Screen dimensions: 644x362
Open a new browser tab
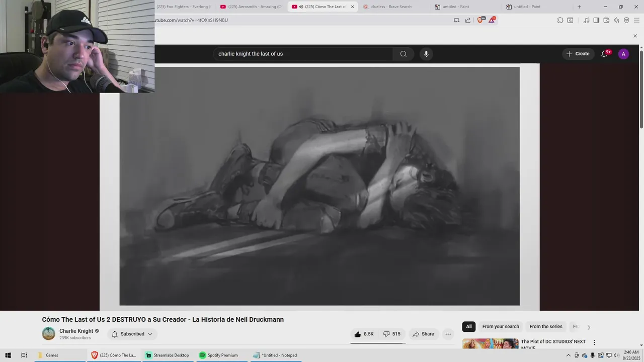579,7
